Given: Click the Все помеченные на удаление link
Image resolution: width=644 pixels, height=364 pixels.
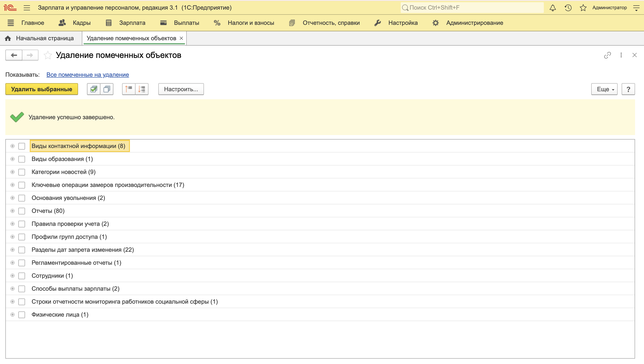Looking at the screenshot, I should click(87, 74).
